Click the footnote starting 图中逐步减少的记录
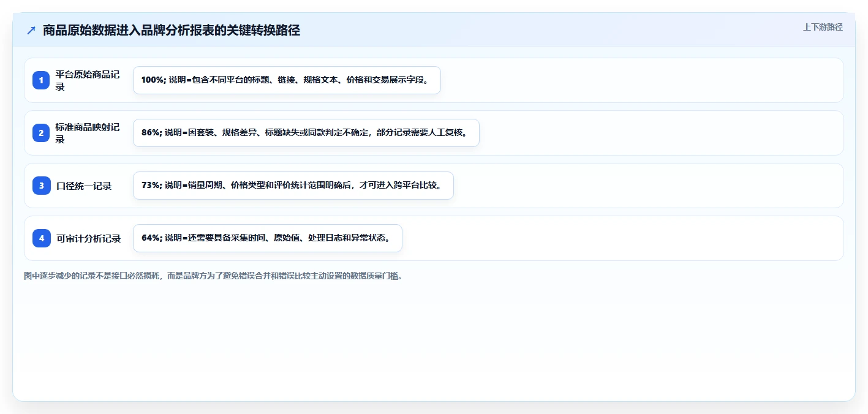Viewport: 868px width, 414px height. click(x=213, y=276)
